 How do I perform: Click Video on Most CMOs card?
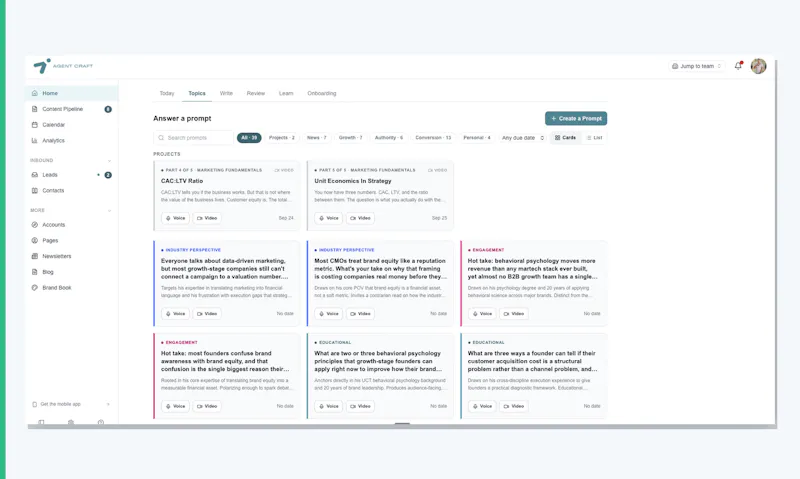pos(360,314)
